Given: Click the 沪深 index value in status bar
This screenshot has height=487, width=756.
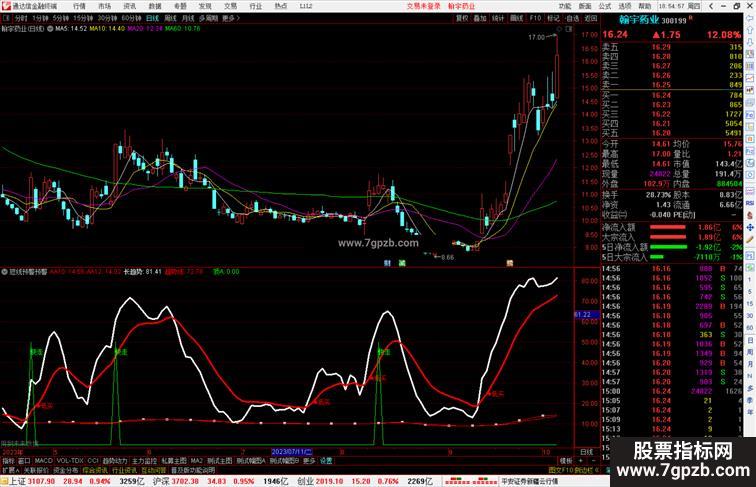Looking at the screenshot, I should point(186,481).
